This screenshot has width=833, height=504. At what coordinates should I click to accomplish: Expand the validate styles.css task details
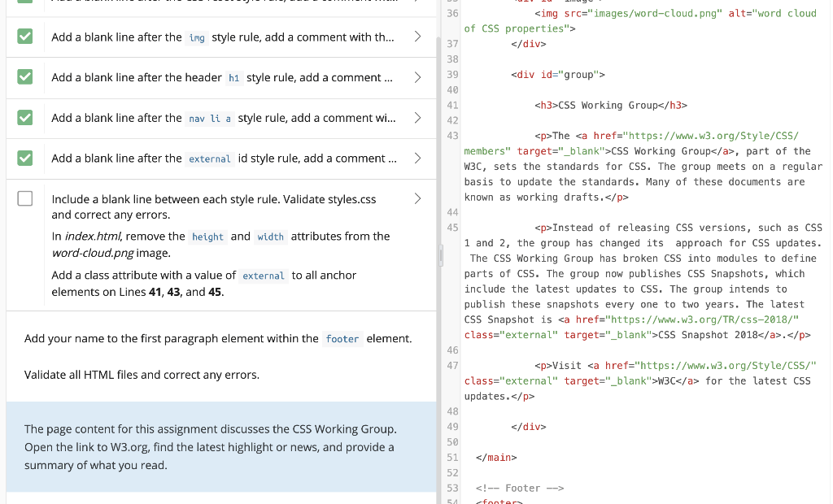417,198
